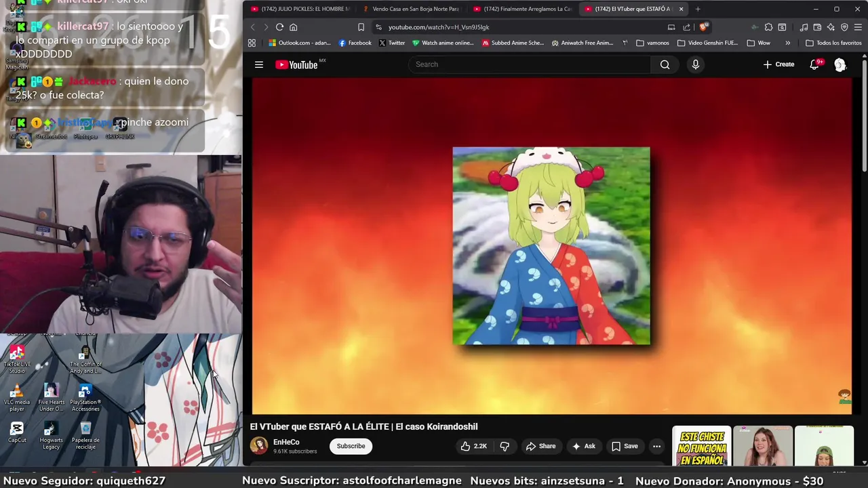Viewport: 868px width, 488px height.
Task: Expand the vamonos bookmarks folder
Action: coord(652,43)
